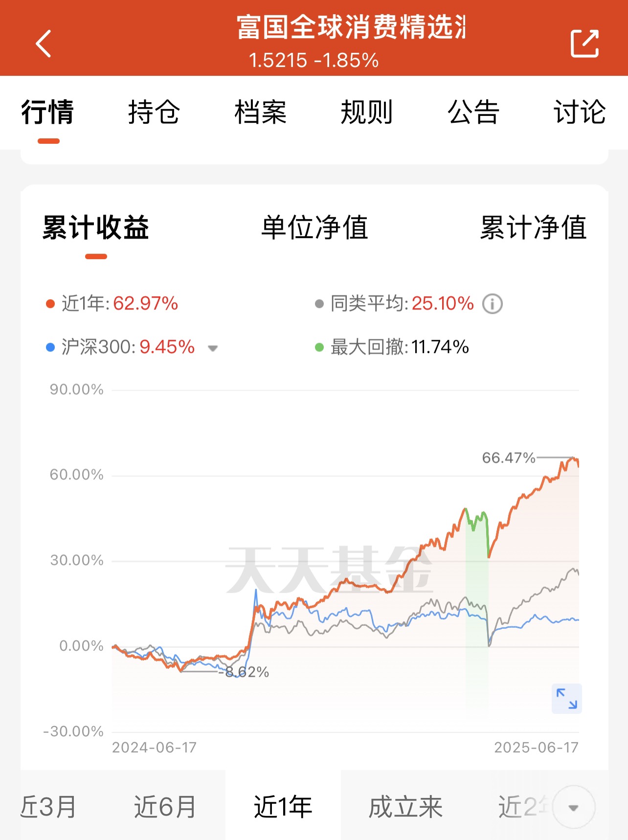Tap the orange 近1年 legend dot
The height and width of the screenshot is (840, 628).
[50, 304]
